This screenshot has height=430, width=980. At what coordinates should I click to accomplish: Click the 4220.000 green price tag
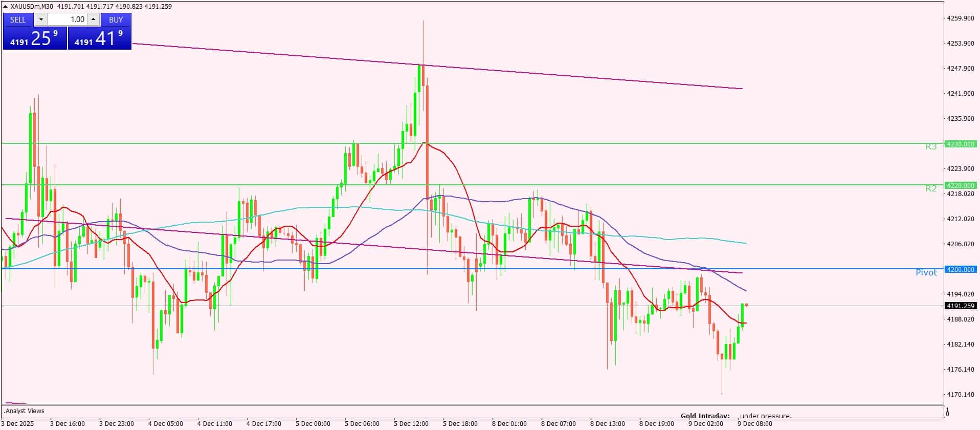(x=961, y=185)
